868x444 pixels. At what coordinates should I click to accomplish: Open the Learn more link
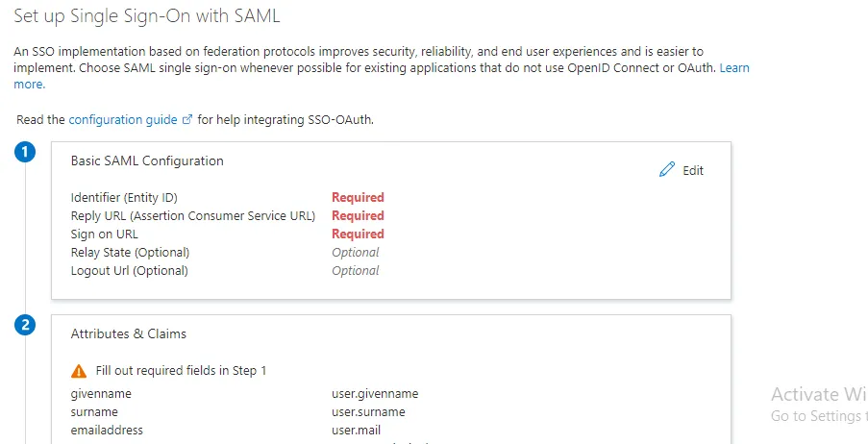click(734, 67)
